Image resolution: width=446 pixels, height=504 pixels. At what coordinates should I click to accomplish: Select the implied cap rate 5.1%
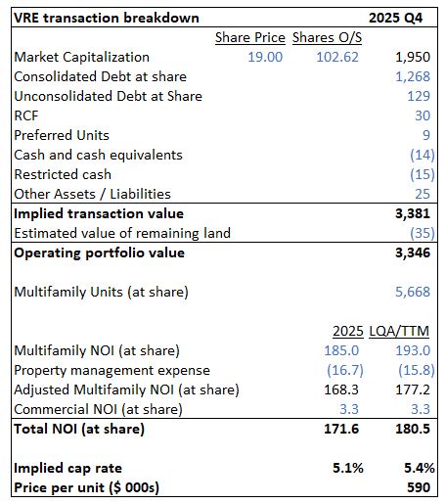tap(348, 468)
